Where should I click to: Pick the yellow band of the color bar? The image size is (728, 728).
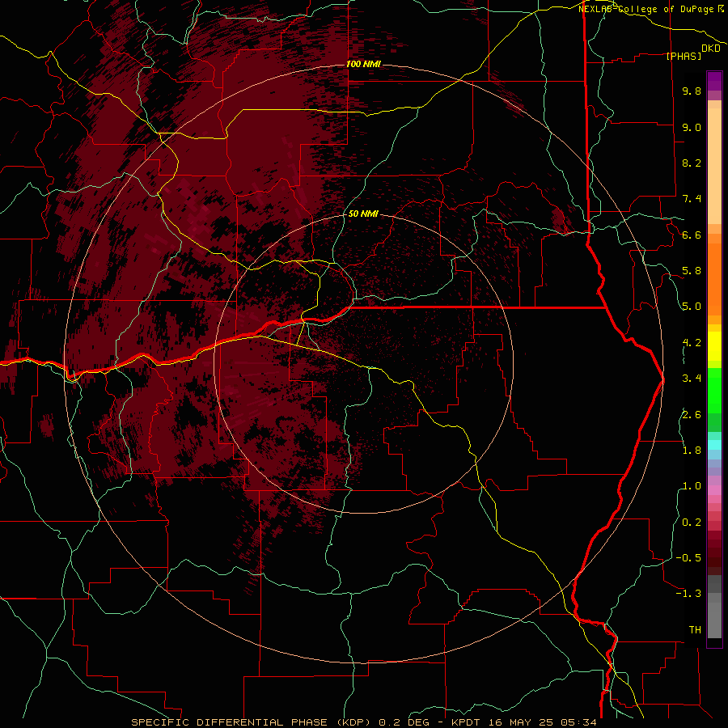tap(714, 346)
